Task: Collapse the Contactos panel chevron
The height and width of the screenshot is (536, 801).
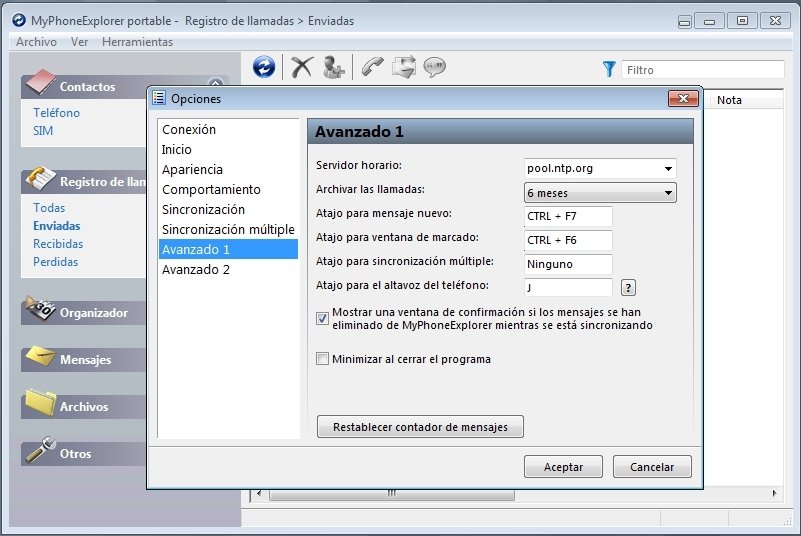Action: (x=216, y=83)
